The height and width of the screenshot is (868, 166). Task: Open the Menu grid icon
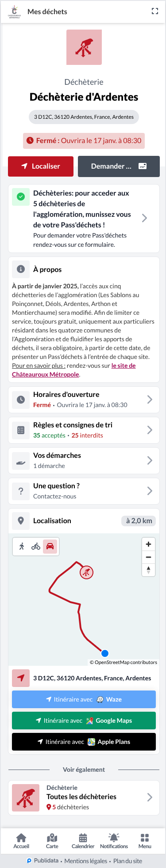point(145,841)
